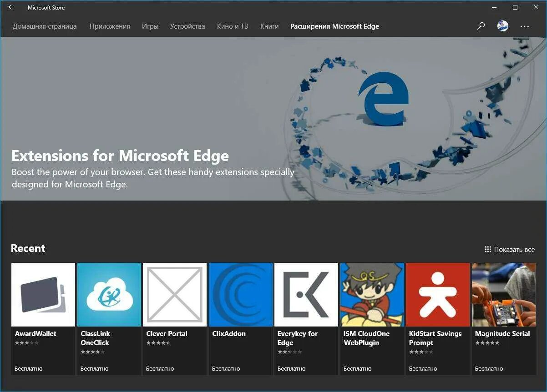This screenshot has height=392, width=547.
Task: Click the ClassLink OneClick title
Action: (96, 338)
